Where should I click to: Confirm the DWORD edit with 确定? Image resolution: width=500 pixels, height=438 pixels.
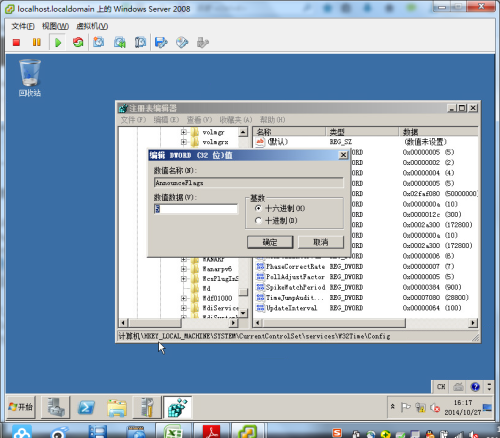click(x=270, y=242)
